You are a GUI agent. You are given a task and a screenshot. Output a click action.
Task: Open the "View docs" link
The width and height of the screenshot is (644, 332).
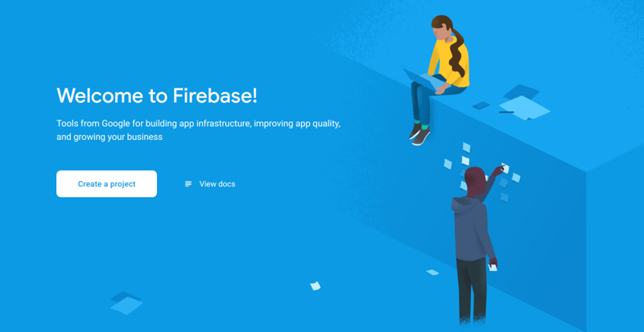[x=217, y=184]
